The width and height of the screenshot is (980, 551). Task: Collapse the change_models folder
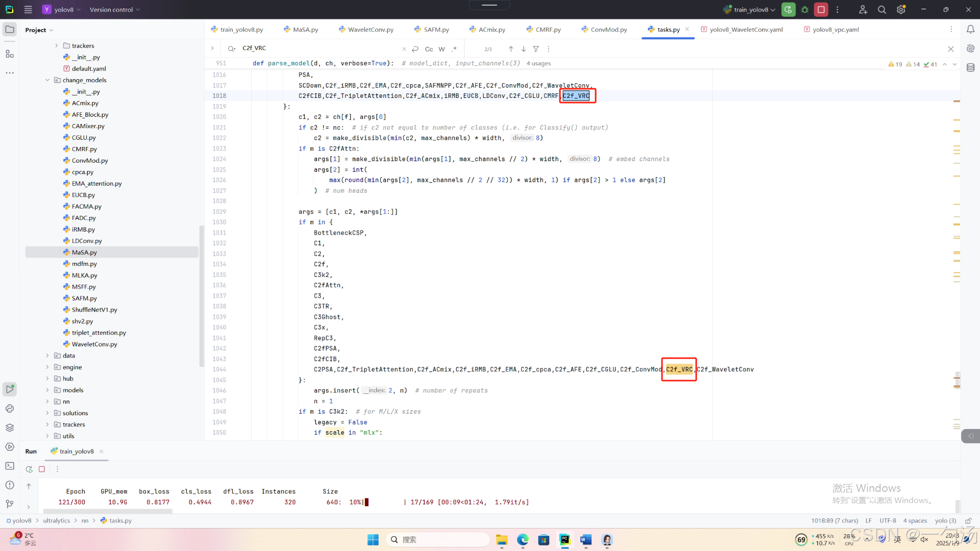coord(47,80)
